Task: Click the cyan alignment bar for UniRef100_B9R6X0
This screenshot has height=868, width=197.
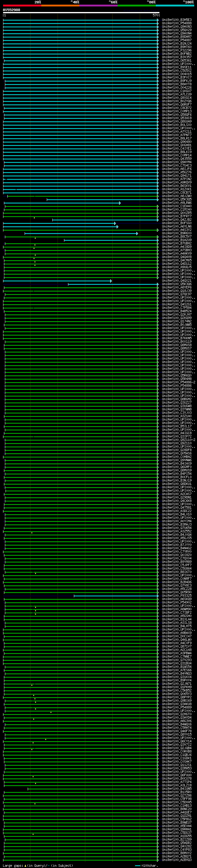Action: [x=81, y=233]
